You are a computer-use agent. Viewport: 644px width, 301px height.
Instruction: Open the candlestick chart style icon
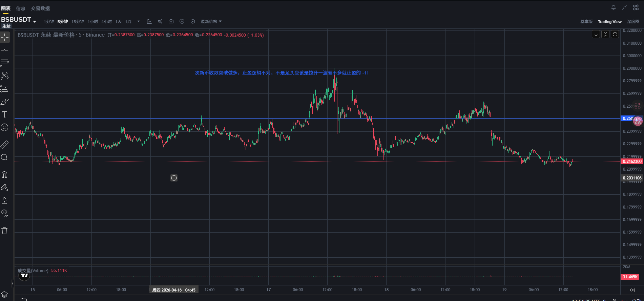[160, 21]
